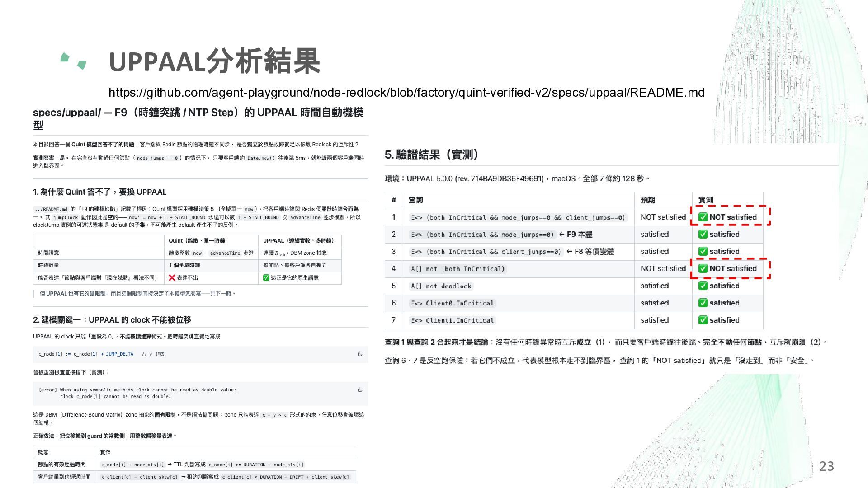Click the green check in query 6 row

[x=703, y=303]
